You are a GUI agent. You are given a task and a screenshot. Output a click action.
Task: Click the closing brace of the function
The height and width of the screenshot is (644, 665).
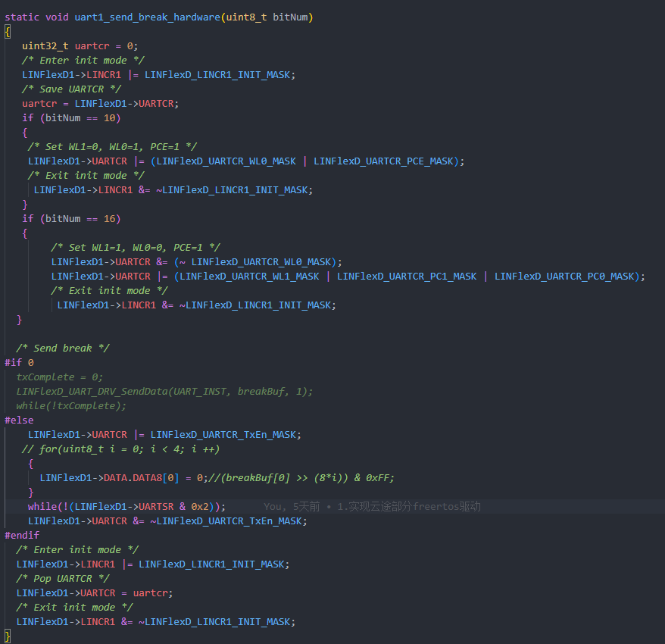(7, 636)
